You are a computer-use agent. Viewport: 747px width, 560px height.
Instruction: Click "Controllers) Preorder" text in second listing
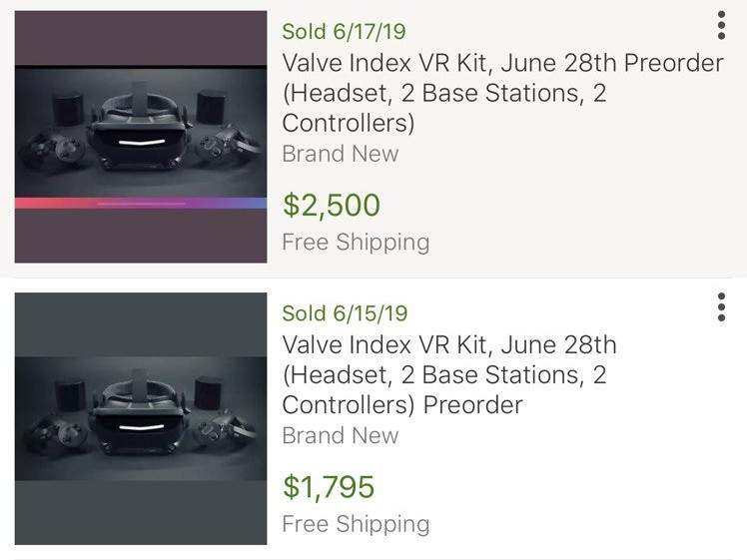coord(402,406)
